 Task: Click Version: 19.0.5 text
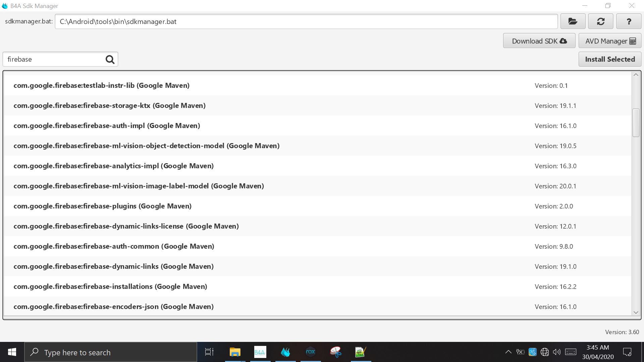(555, 146)
